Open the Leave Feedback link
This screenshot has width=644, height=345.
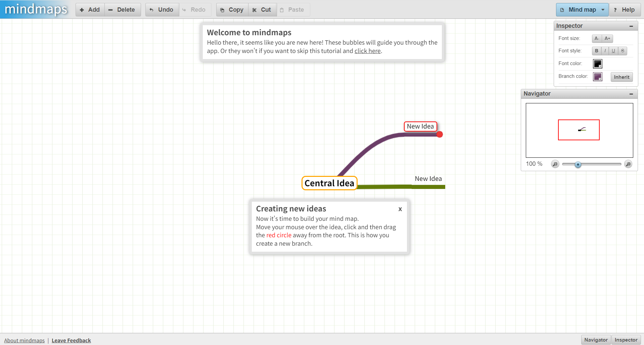point(71,340)
